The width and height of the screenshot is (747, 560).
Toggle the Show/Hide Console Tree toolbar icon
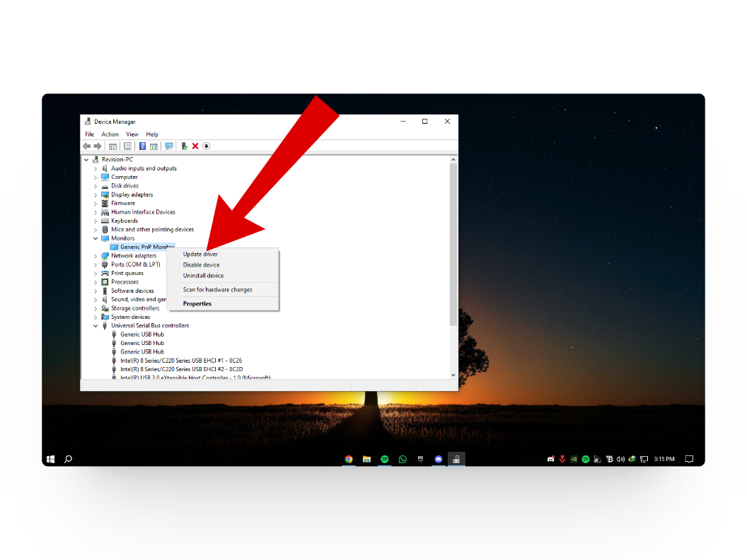(112, 146)
